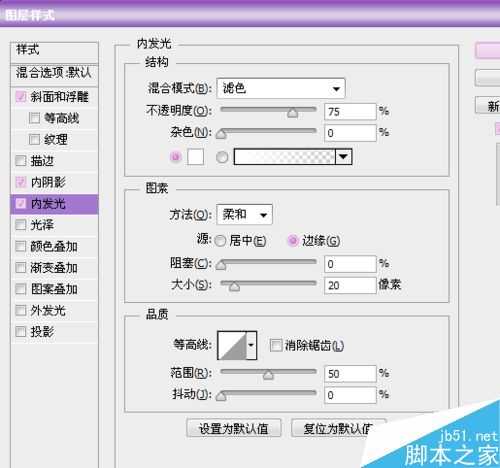
Task: Open the 外发光 settings row
Action: pos(55,311)
